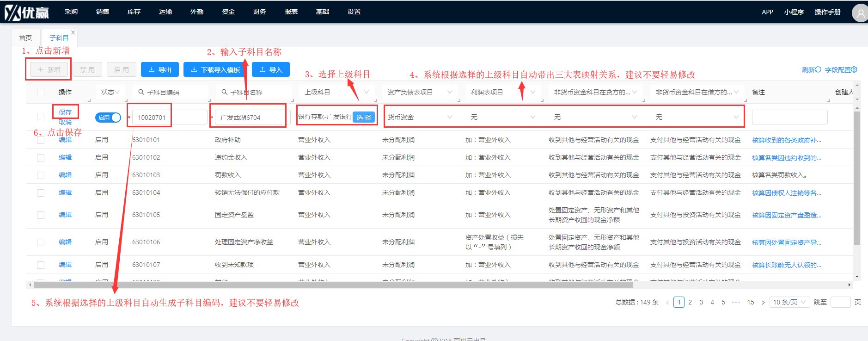Select checkbox for row 63010107
The image size is (868, 341).
(41, 265)
